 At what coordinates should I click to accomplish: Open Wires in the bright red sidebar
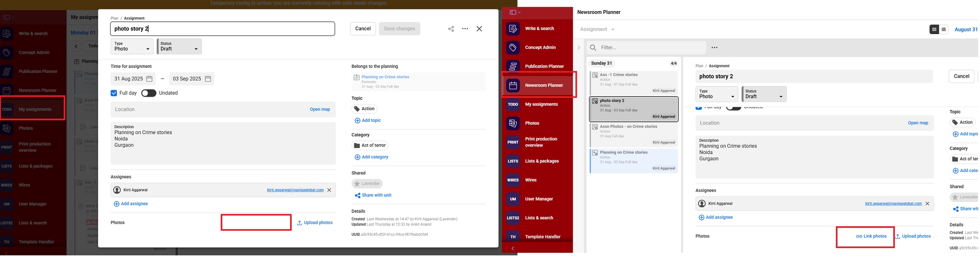pyautogui.click(x=530, y=180)
